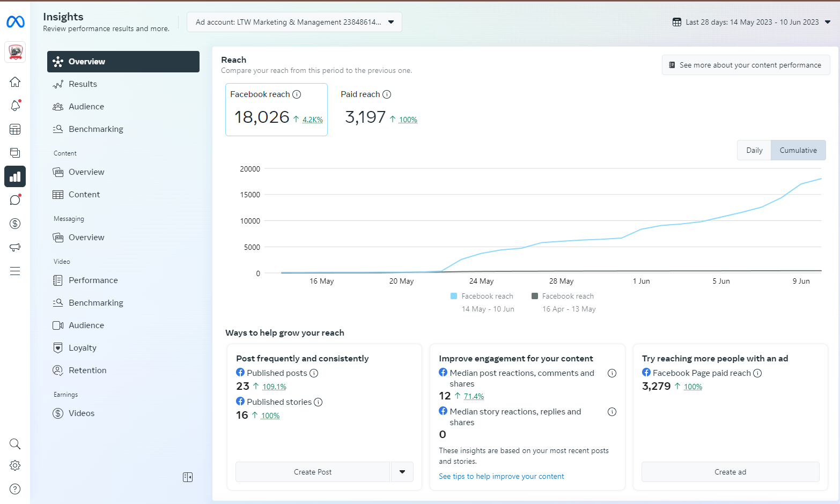Image resolution: width=840 pixels, height=504 pixels.
Task: Click dark grey legend swatch for 16 Apr - 13 May
Action: coord(535,296)
